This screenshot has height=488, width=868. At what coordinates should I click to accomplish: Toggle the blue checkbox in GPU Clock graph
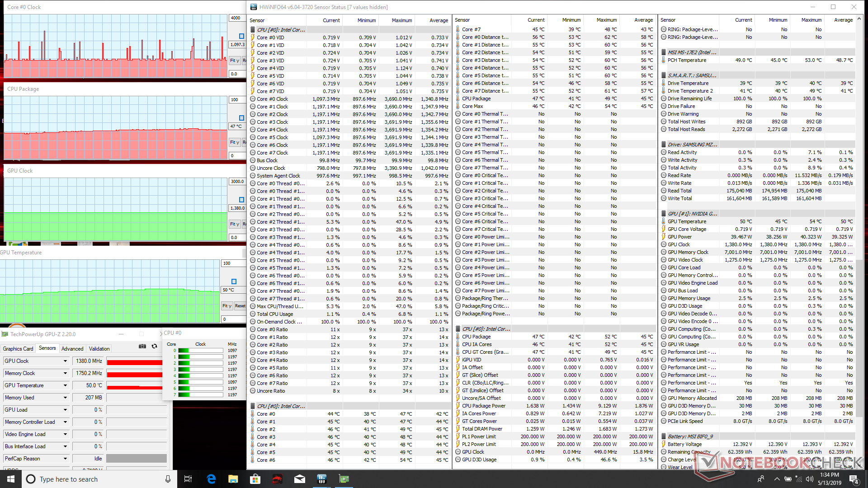(x=241, y=200)
